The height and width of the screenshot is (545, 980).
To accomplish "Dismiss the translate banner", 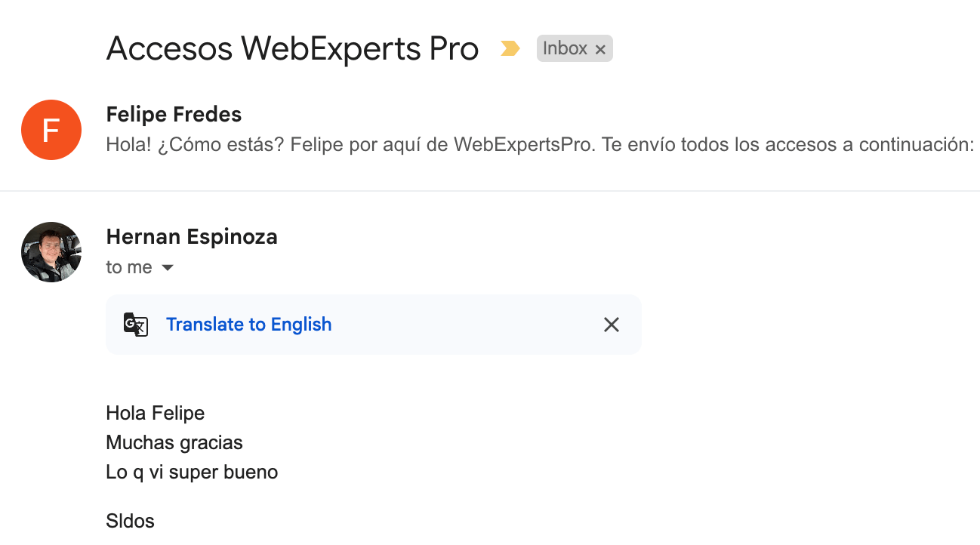I will tap(612, 325).
